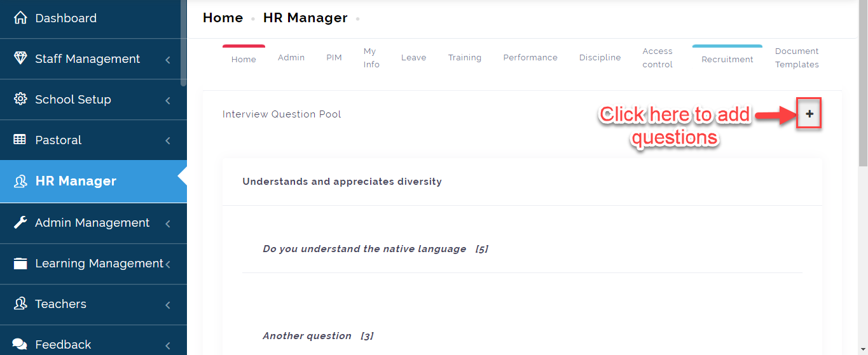Click the Staff Management diamond icon
The image size is (868, 355).
(x=20, y=58)
